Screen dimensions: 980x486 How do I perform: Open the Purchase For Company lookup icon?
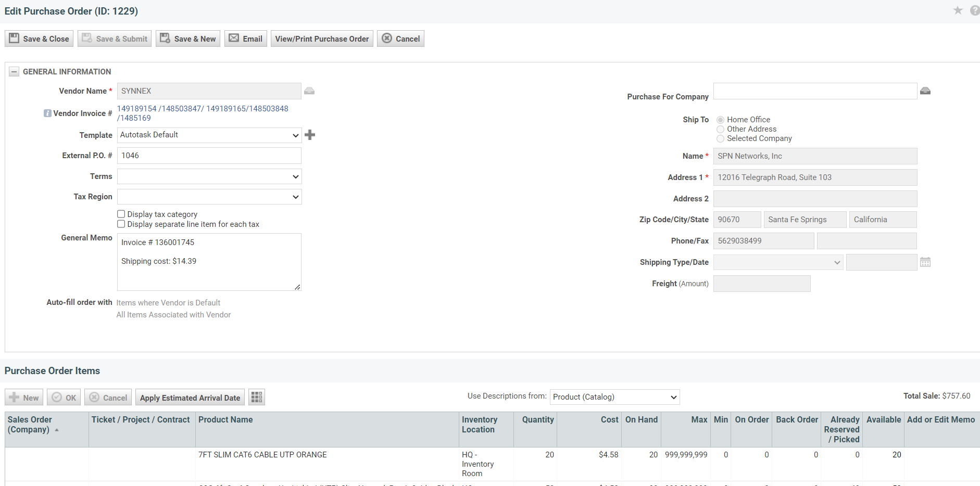(x=925, y=91)
